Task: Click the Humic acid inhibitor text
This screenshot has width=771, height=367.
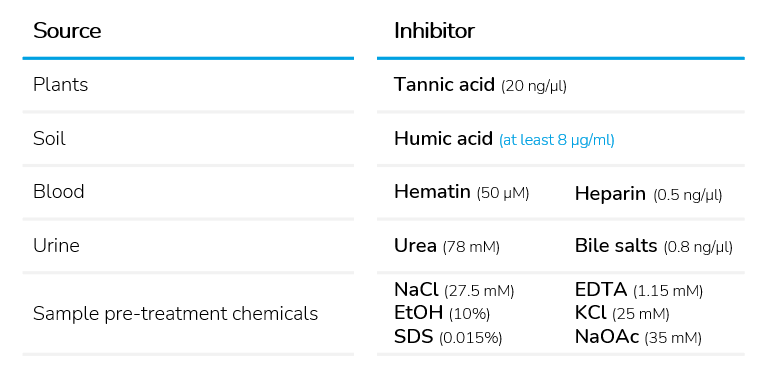Action: coord(443,139)
